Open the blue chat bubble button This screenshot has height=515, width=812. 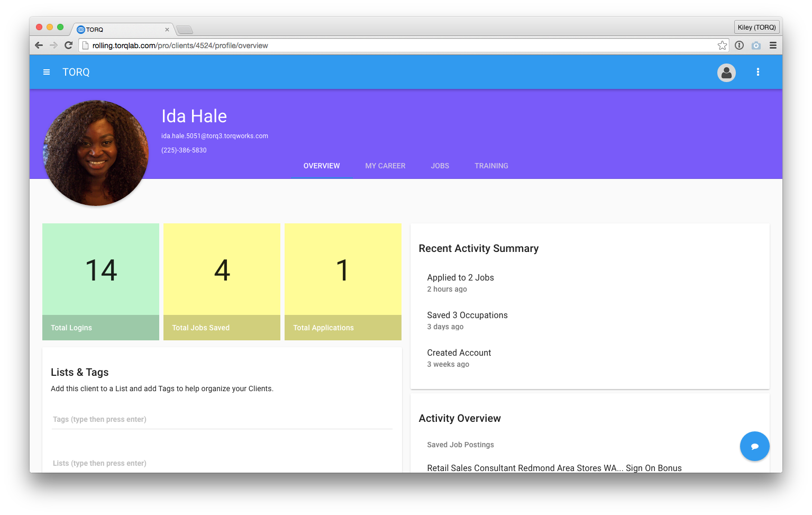(754, 446)
